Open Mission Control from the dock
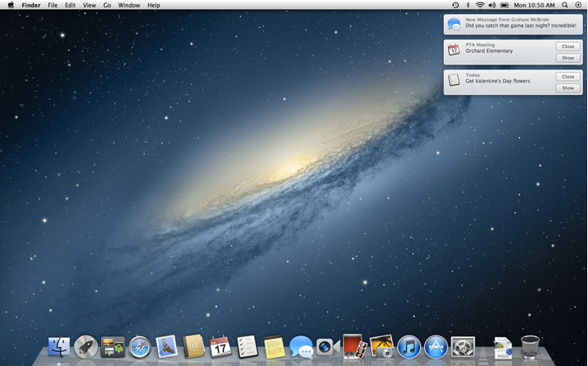This screenshot has height=366, width=588. (x=112, y=347)
